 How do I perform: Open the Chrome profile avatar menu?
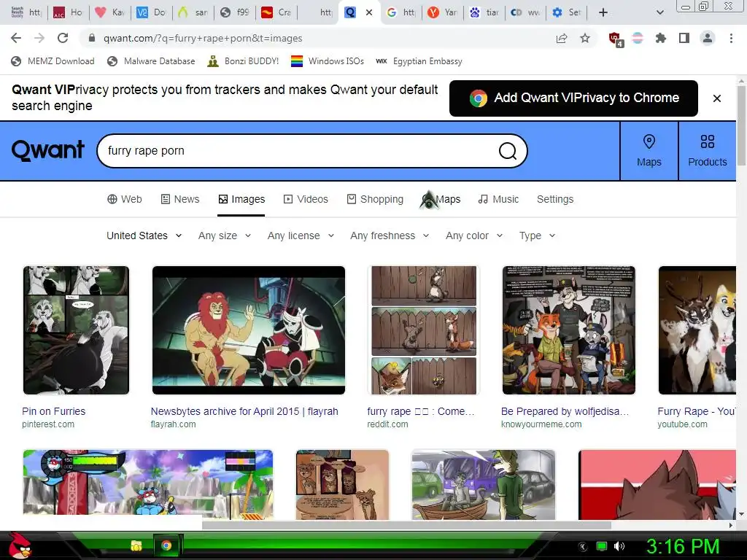pyautogui.click(x=708, y=38)
